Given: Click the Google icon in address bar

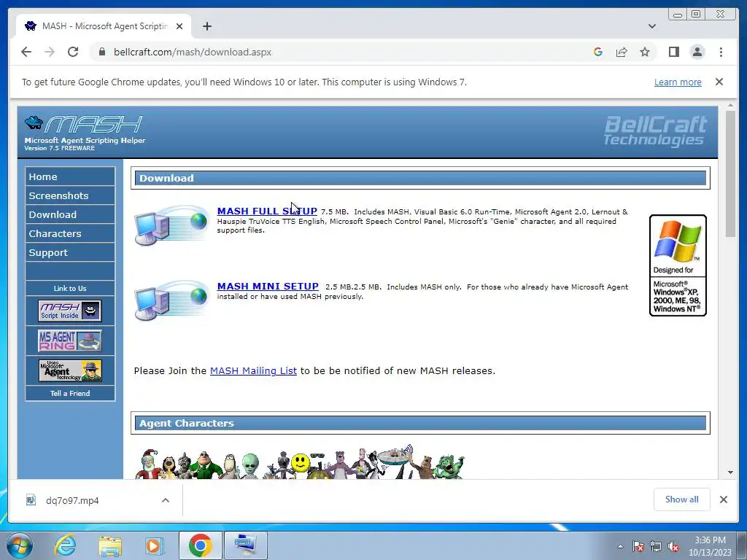Looking at the screenshot, I should pos(598,52).
